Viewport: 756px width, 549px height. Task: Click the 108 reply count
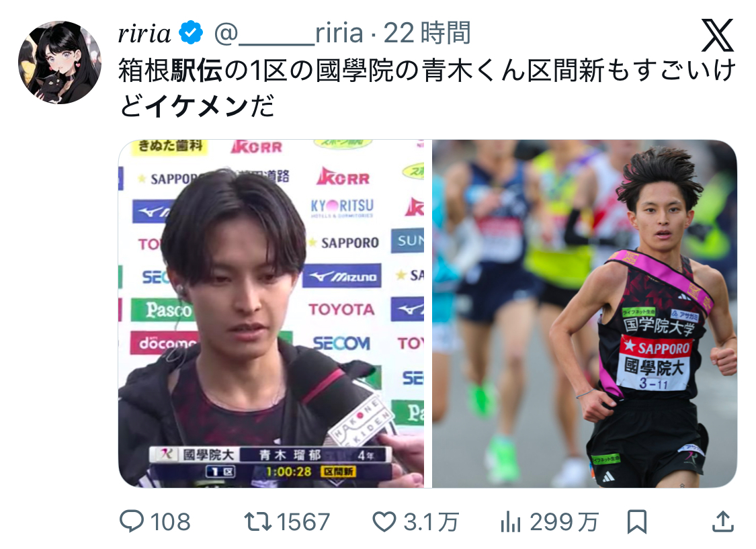click(170, 522)
